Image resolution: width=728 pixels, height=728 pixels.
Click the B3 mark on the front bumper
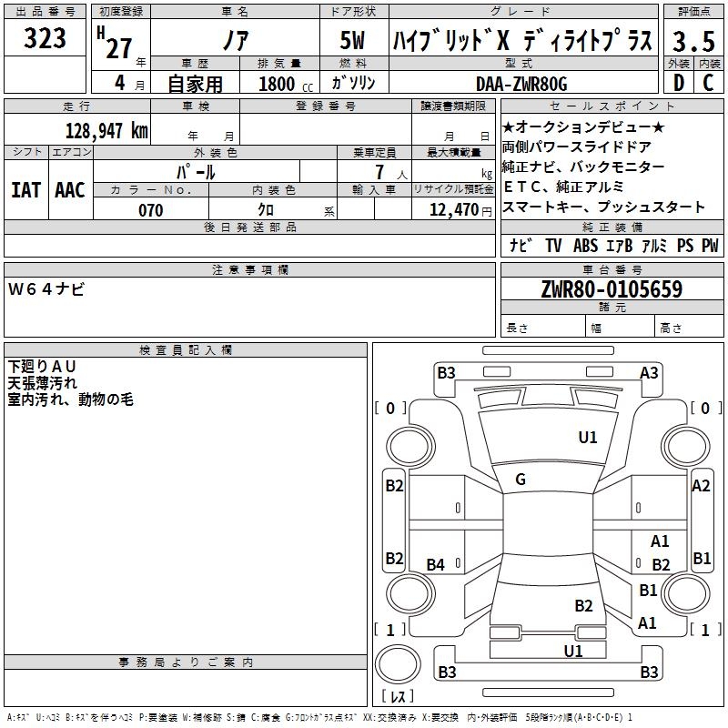click(x=446, y=372)
